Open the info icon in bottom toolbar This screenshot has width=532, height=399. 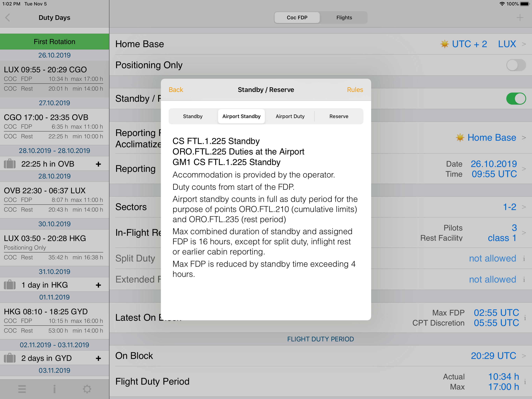coord(55,389)
